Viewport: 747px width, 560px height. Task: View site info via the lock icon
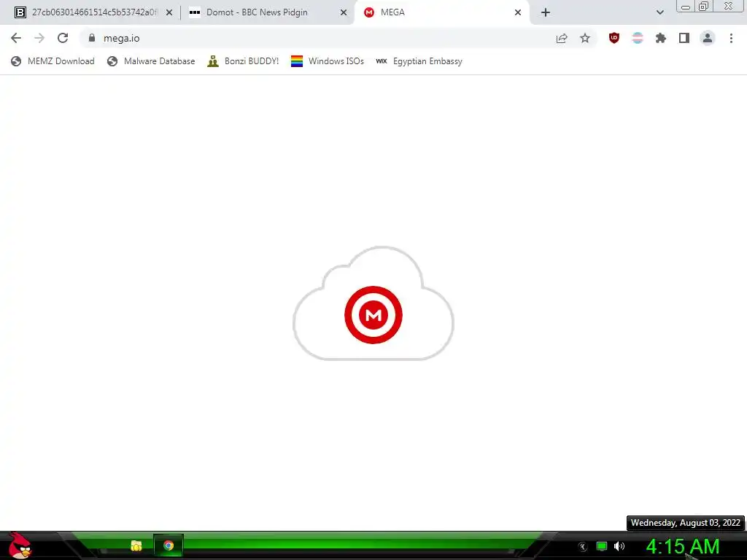(x=92, y=38)
